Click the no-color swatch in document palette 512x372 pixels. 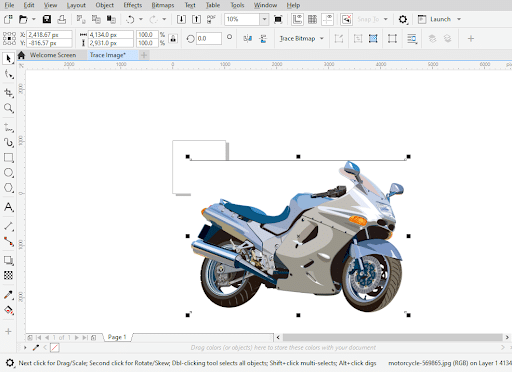(x=54, y=348)
